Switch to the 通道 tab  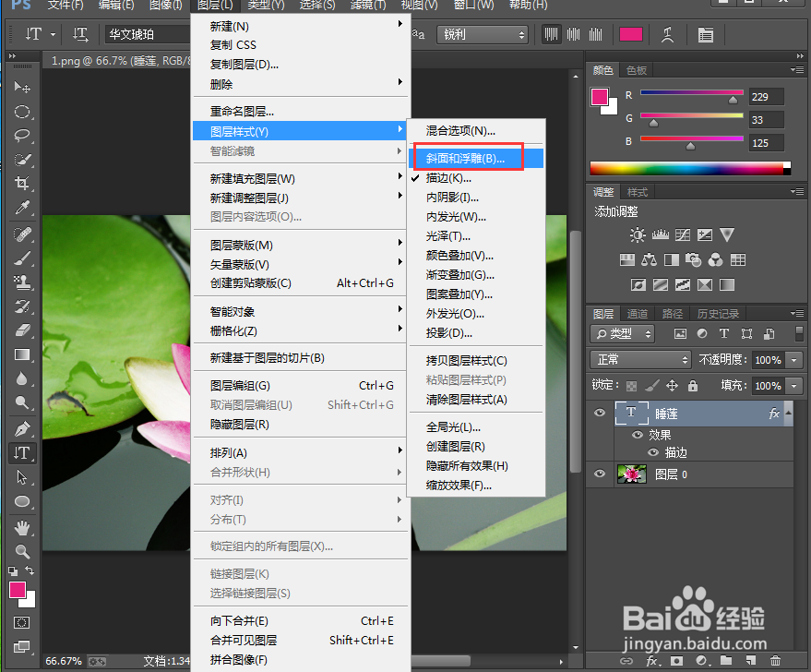638,314
